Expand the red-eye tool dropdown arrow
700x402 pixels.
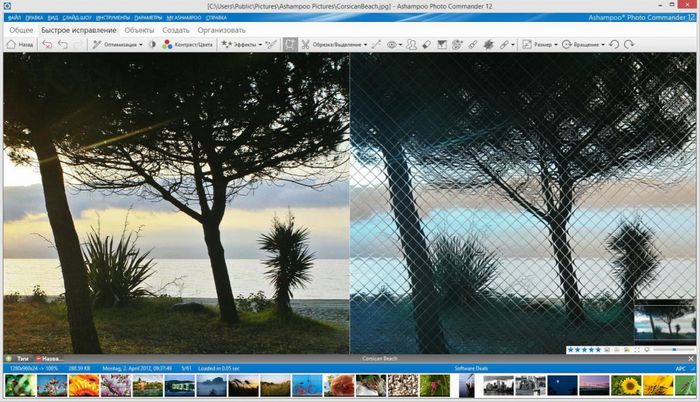pos(400,45)
